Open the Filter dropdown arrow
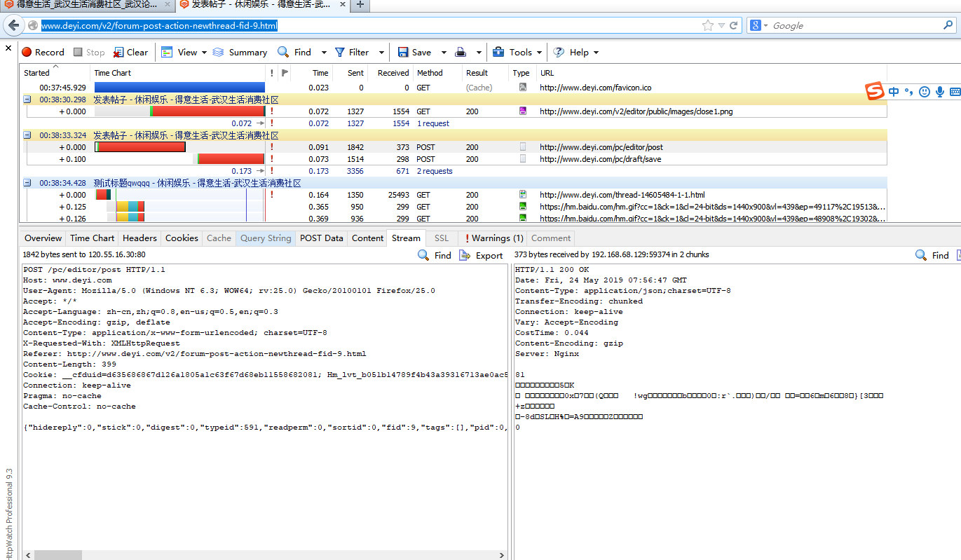 (x=381, y=52)
